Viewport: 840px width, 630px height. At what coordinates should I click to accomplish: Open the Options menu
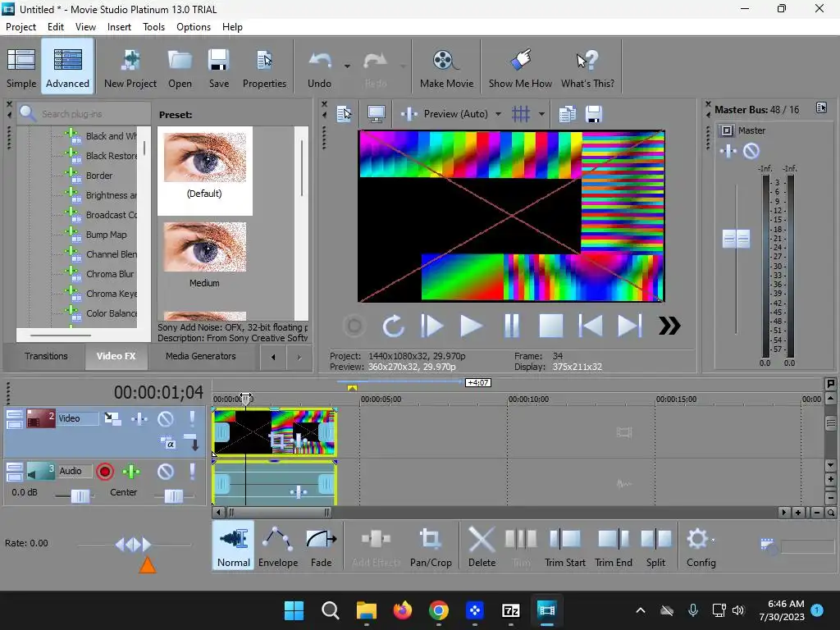[194, 27]
